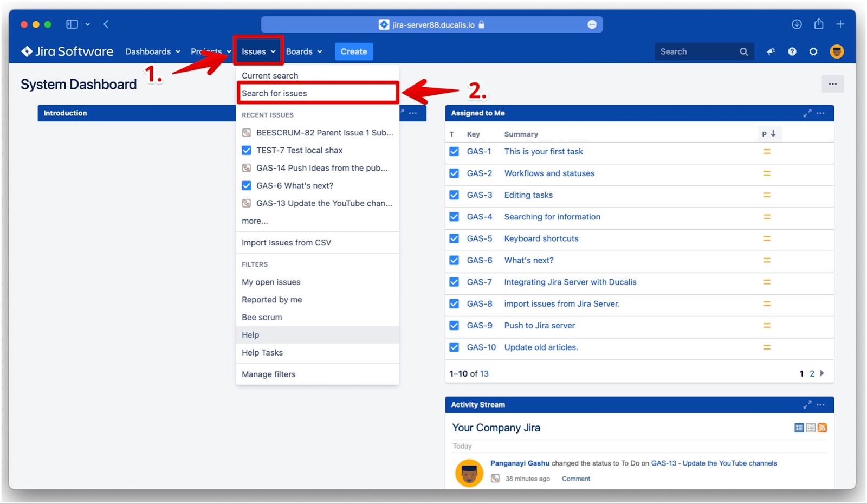Open the Bee scrum filter
Screen dimensions: 867x504
pyautogui.click(x=318, y=317)
